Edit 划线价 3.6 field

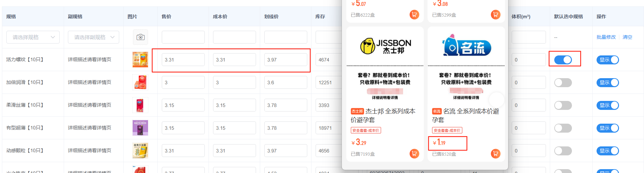tap(286, 83)
